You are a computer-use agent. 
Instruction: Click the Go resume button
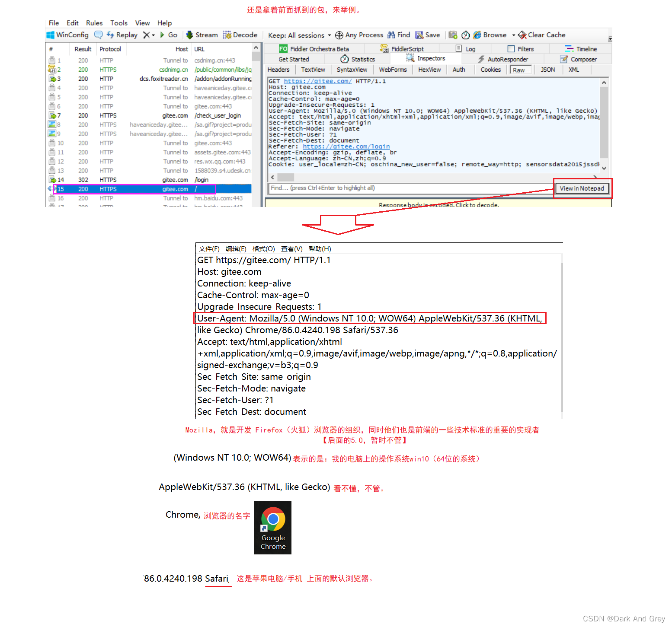tap(169, 35)
